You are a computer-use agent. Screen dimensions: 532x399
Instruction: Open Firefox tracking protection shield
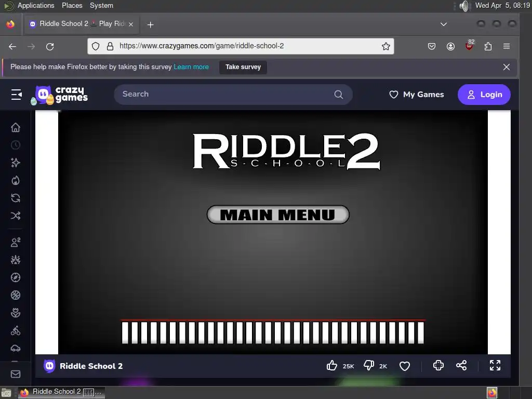[96, 46]
